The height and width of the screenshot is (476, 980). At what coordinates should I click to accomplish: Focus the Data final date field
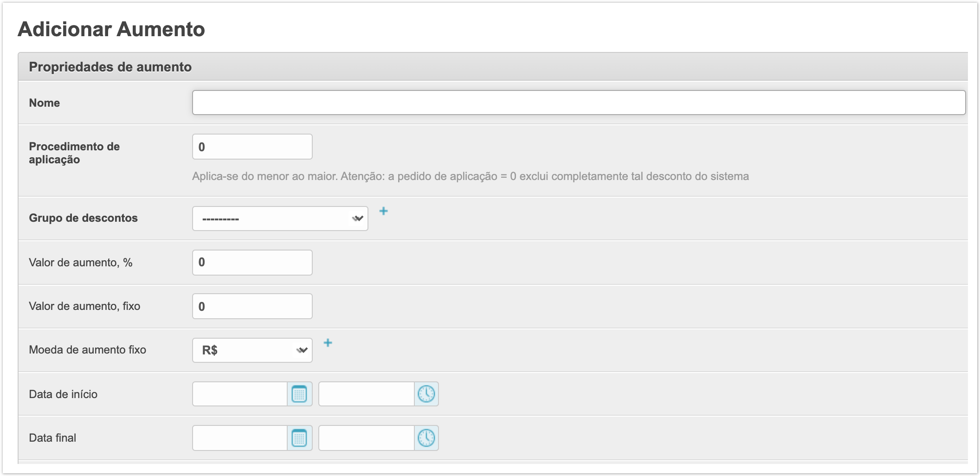pyautogui.click(x=240, y=438)
